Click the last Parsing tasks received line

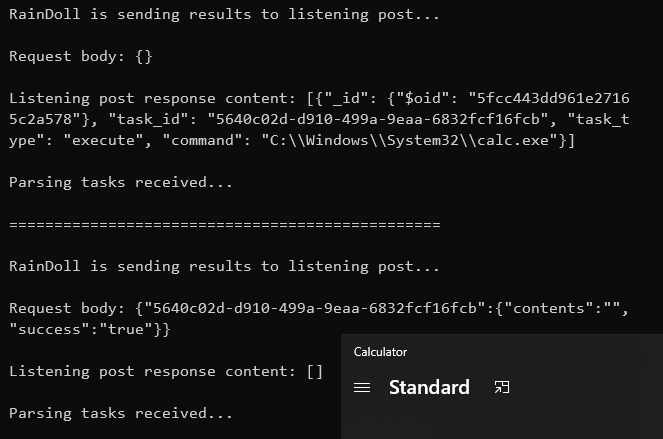pos(121,413)
